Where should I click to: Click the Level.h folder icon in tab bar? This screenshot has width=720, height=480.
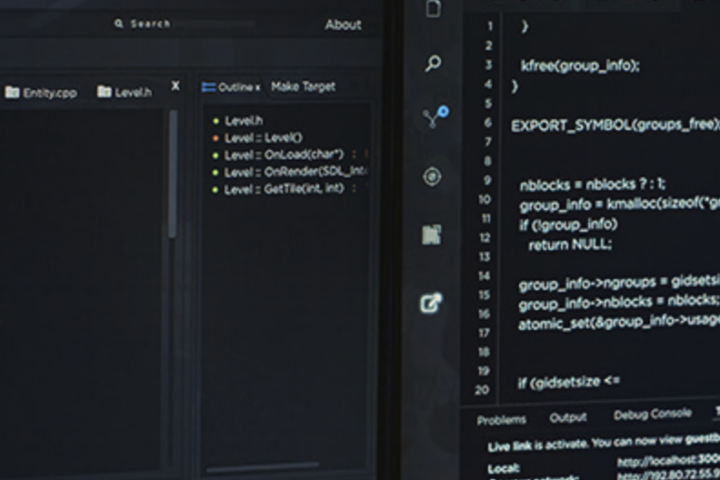pos(104,92)
